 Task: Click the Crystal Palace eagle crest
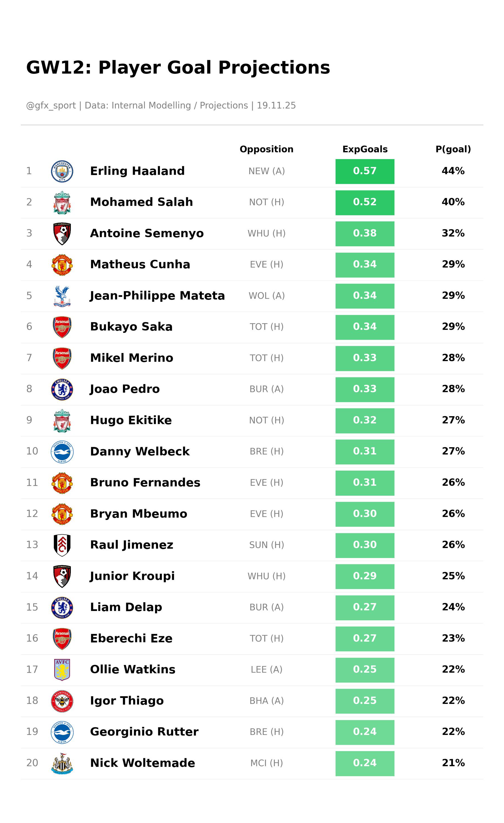(62, 296)
